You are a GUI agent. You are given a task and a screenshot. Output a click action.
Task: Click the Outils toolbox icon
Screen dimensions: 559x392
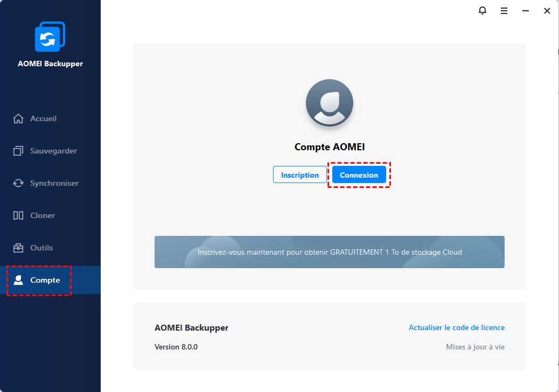click(18, 248)
